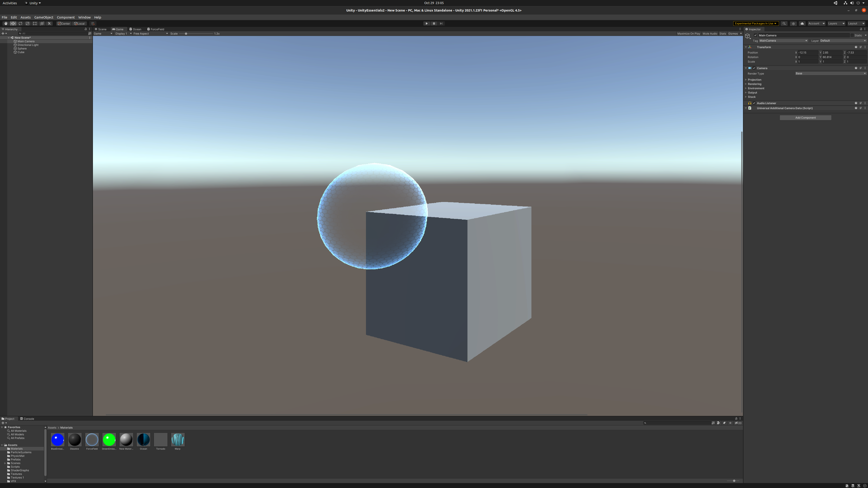Toggle the Stats overlay

(722, 34)
